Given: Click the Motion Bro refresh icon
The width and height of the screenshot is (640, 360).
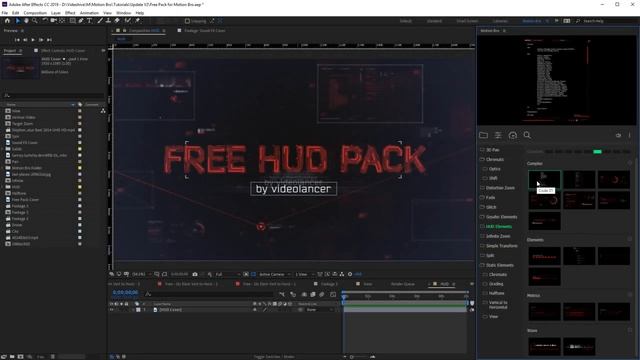Looking at the screenshot, I should click(x=513, y=135).
